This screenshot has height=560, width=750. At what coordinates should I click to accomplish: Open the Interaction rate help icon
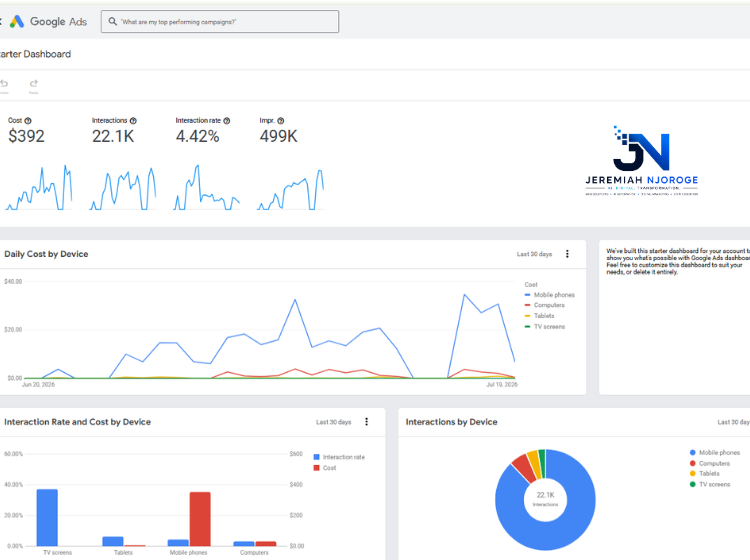(227, 121)
